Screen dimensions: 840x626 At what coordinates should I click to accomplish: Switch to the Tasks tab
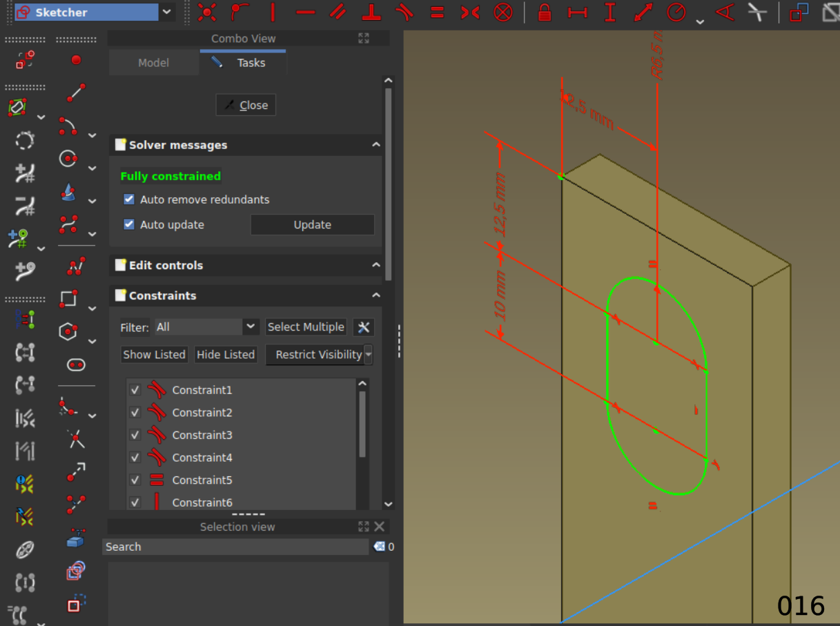[243, 63]
